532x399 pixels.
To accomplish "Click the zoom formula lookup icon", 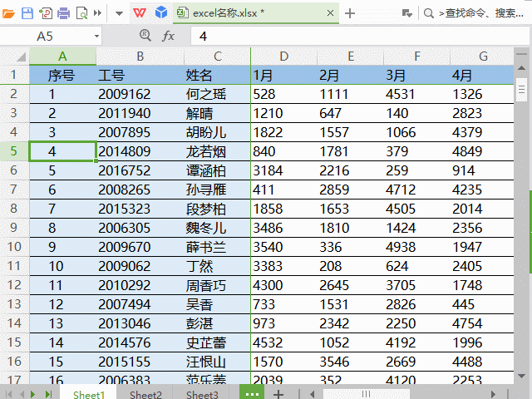I will click(x=145, y=35).
